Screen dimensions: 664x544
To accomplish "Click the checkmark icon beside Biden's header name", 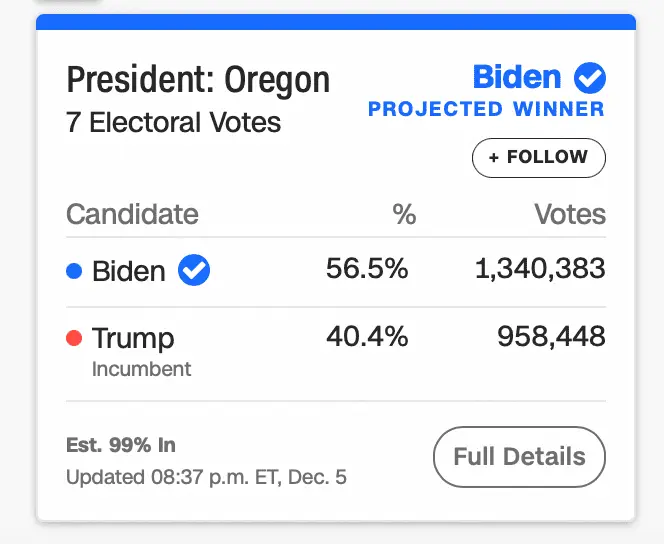I will coord(590,77).
